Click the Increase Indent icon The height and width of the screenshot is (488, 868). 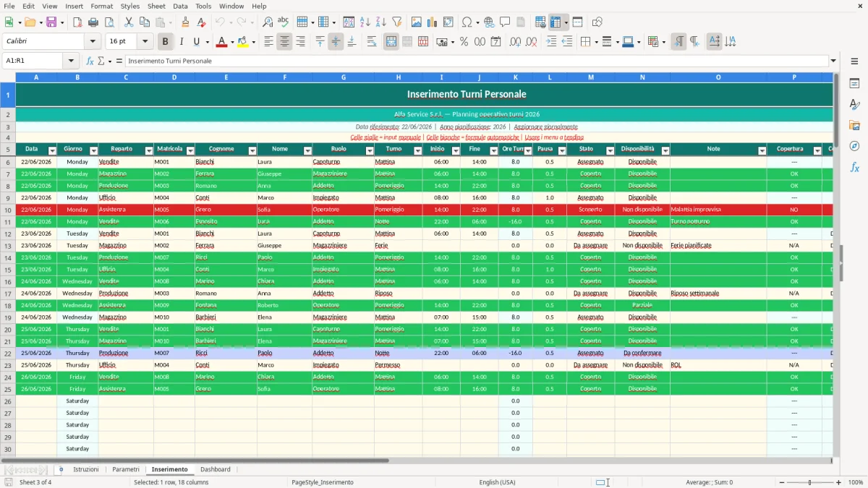[x=551, y=42]
